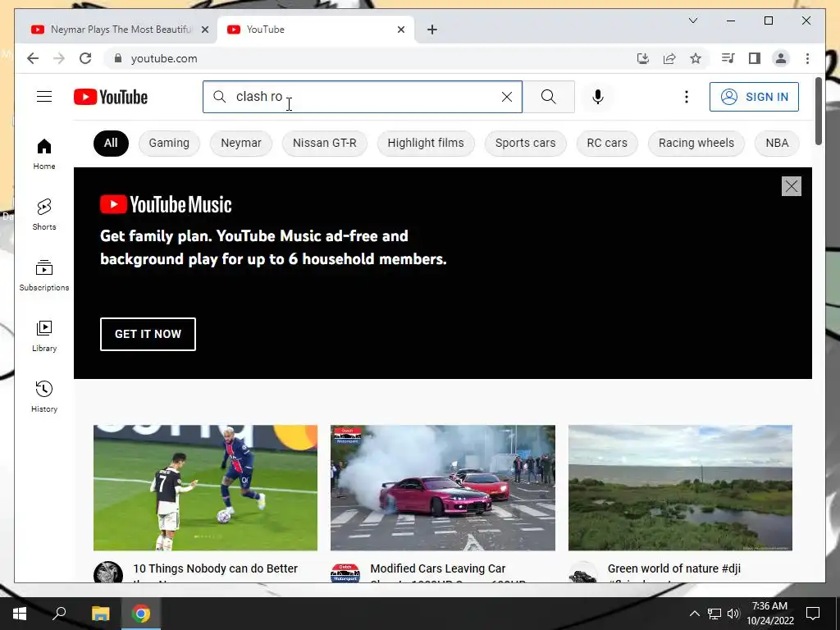
Task: Filter by the Highlight films chip
Action: click(x=426, y=143)
